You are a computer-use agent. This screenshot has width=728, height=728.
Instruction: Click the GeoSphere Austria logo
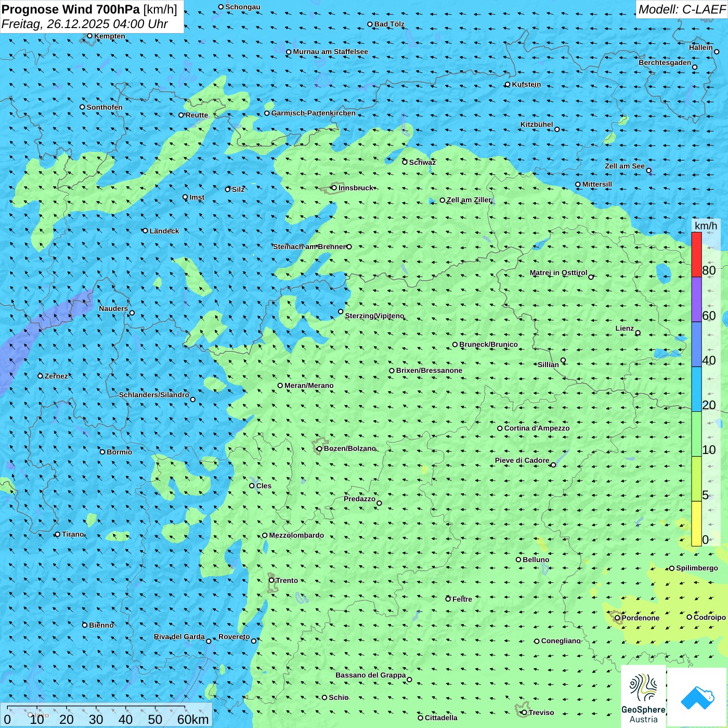[643, 696]
